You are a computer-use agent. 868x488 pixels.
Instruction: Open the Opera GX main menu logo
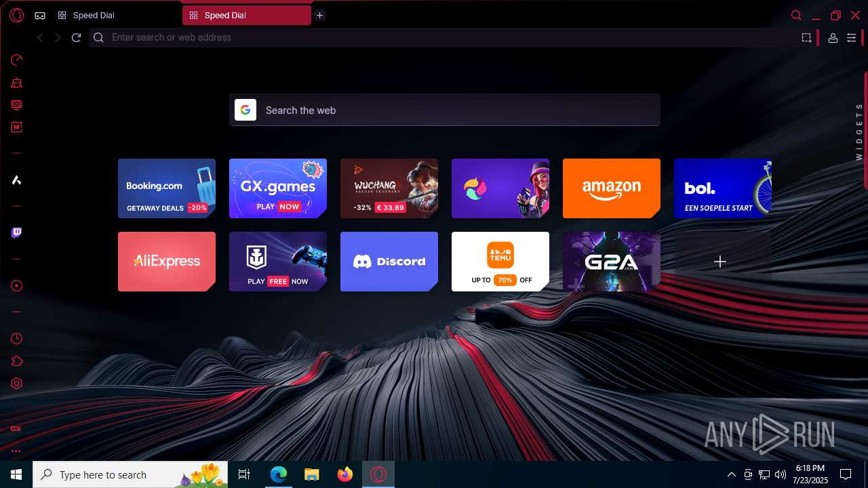click(16, 15)
